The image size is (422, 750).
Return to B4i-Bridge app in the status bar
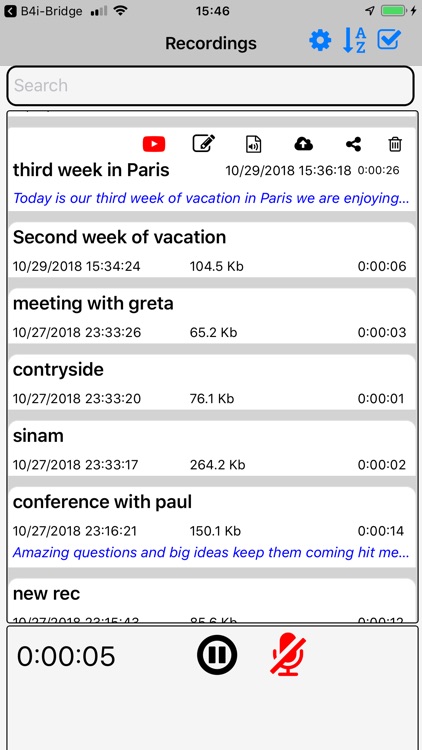coord(43,11)
